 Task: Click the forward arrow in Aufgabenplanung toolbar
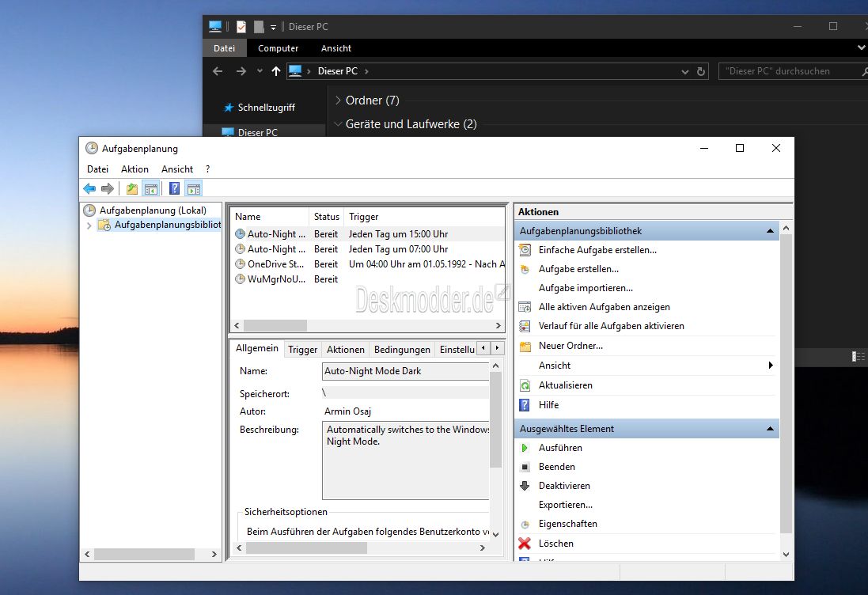[x=108, y=189]
